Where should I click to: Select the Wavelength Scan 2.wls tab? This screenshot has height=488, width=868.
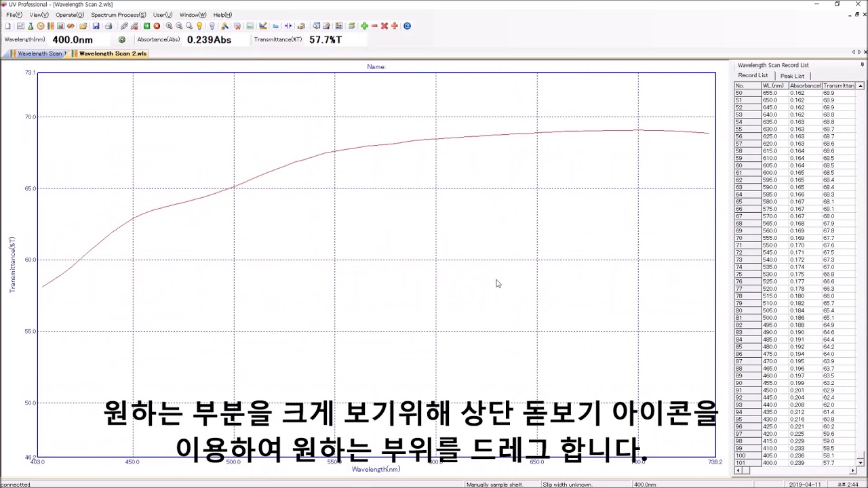108,54
